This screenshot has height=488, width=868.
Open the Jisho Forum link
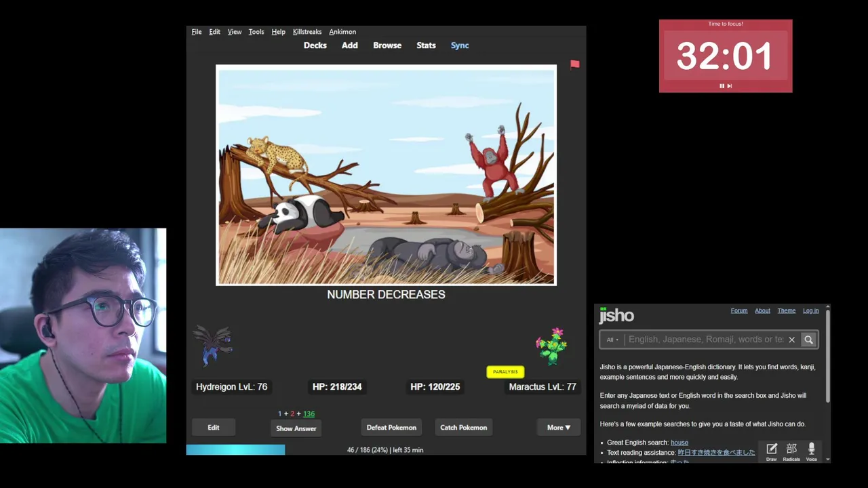click(739, 310)
